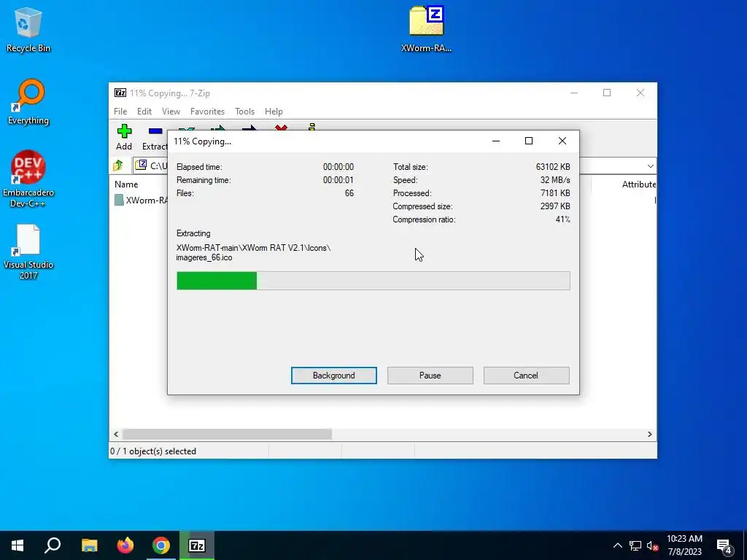Open the View menu
The image size is (747, 560).
[x=171, y=112]
